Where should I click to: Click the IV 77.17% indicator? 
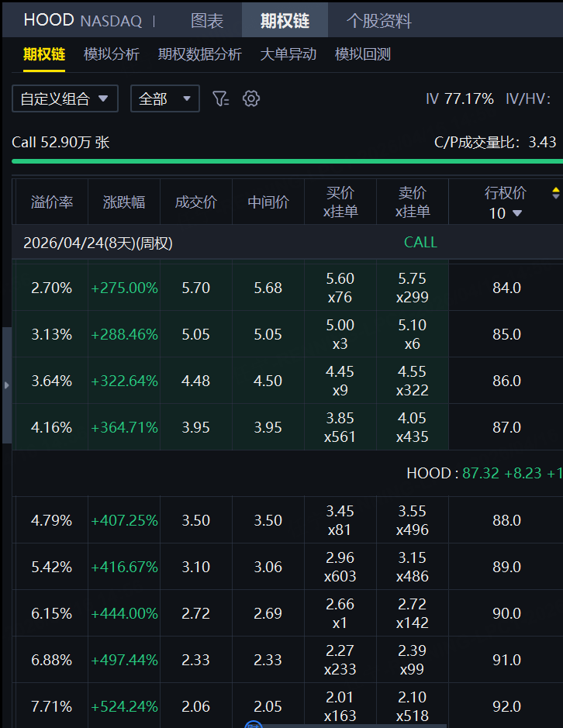459,98
